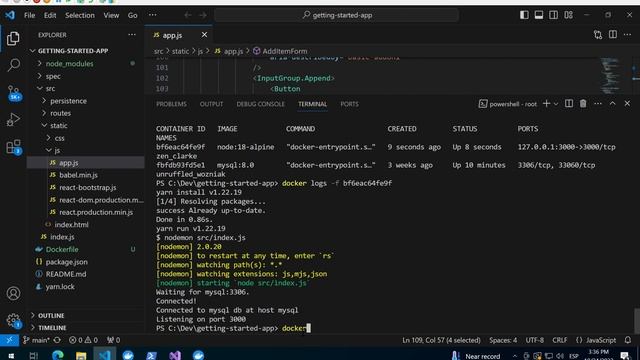Open the Edit menu

[x=50, y=16]
